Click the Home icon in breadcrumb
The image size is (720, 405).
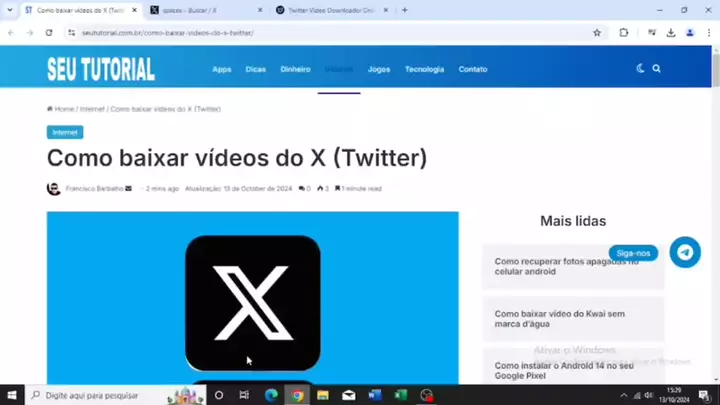click(x=50, y=109)
